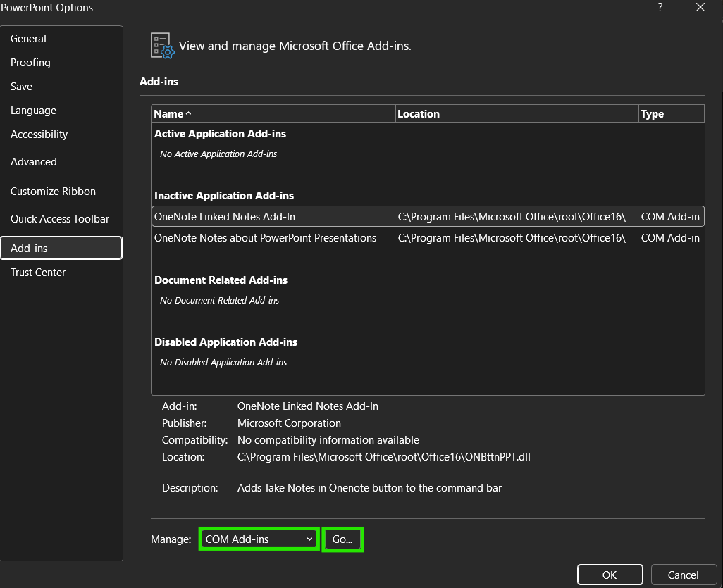Click the 'No Disabled Application Add-ins' entry
The image size is (723, 588).
pyautogui.click(x=223, y=363)
